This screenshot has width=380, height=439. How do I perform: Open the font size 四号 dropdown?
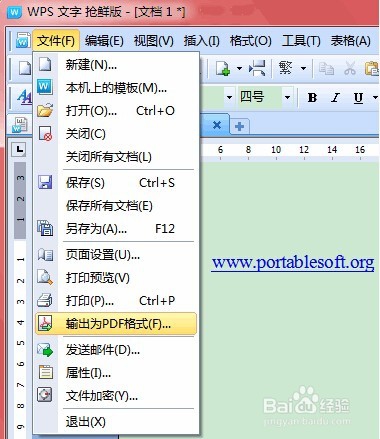coord(287,98)
